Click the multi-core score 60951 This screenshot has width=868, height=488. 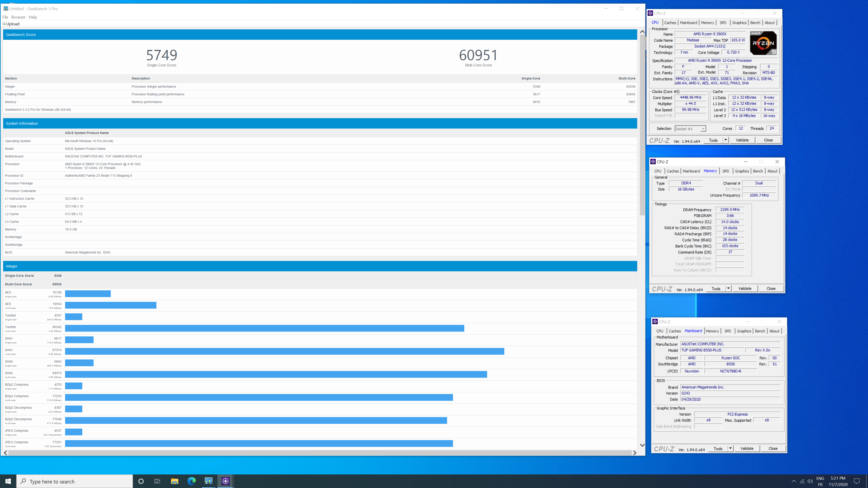[478, 55]
